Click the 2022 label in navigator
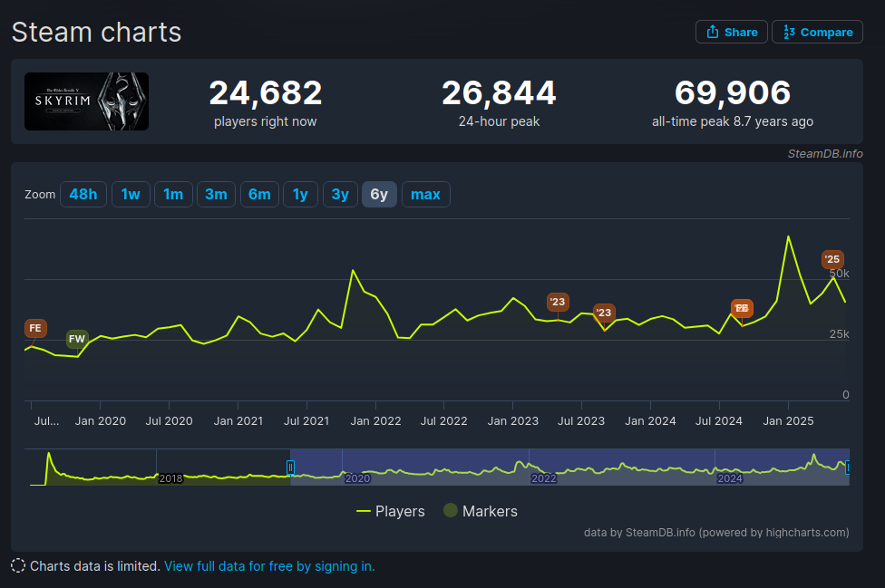Viewport: 885px width, 588px height. [543, 478]
